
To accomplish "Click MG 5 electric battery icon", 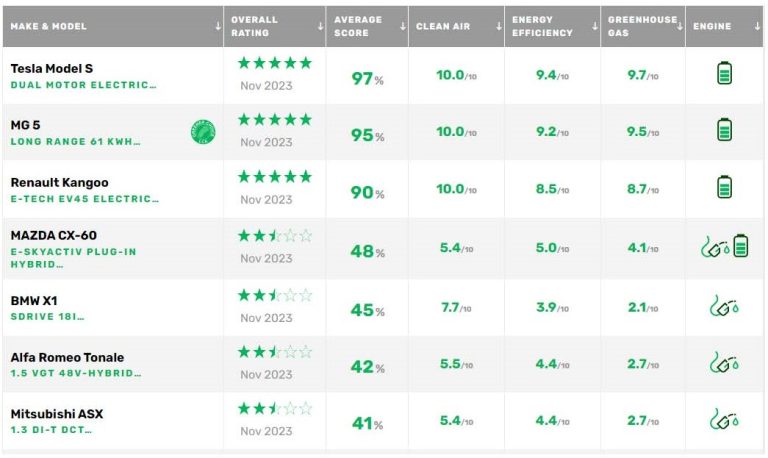I will coord(725,130).
